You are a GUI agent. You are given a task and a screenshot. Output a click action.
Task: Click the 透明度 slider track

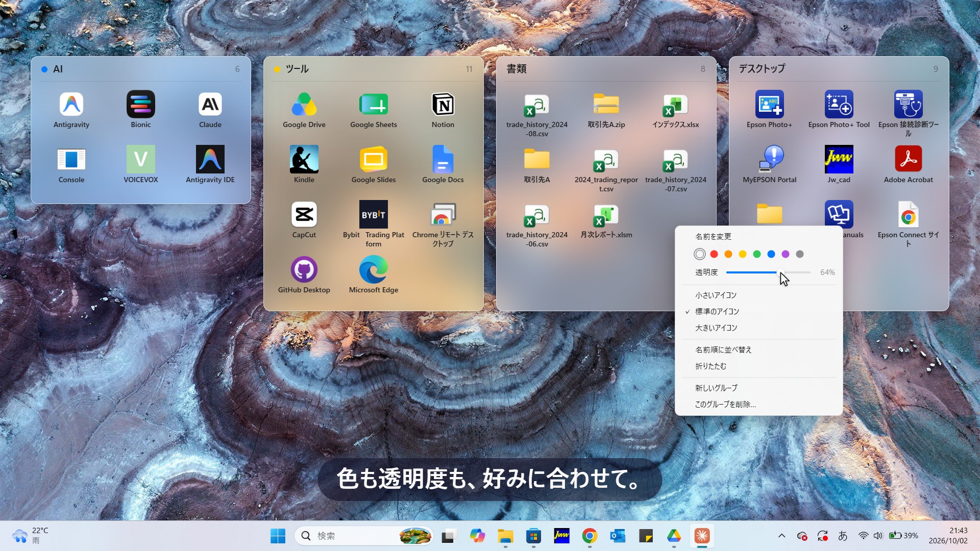pyautogui.click(x=768, y=272)
